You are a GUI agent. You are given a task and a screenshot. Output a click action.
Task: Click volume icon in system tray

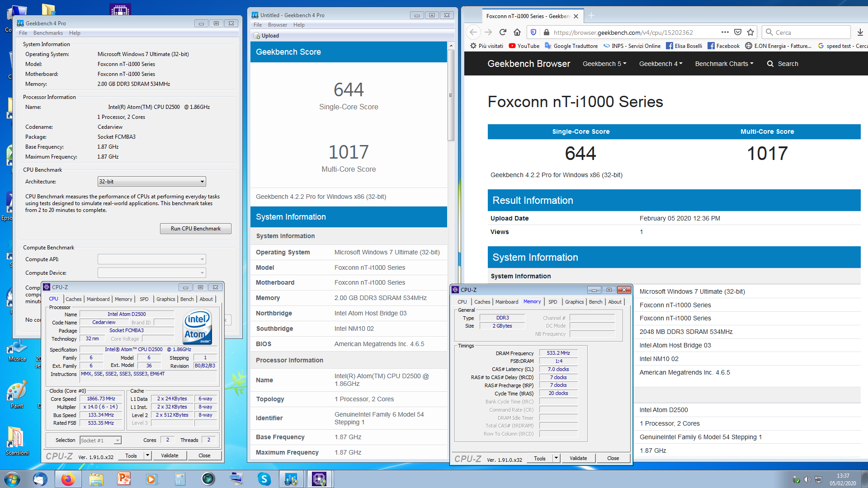pos(807,479)
